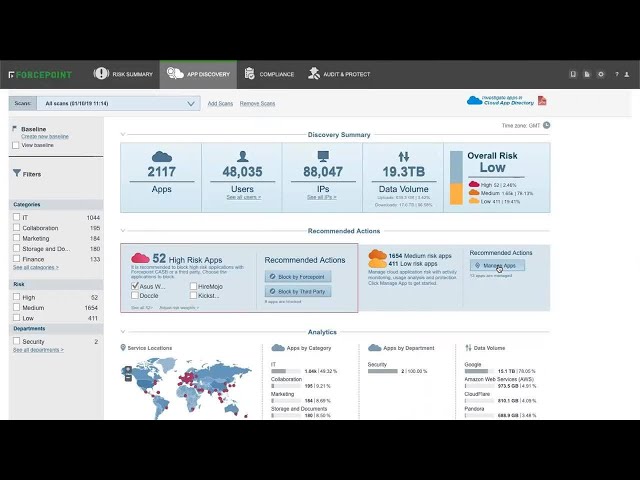Click the Data Volume arrows icon in summary
The height and width of the screenshot is (480, 640).
click(404, 156)
